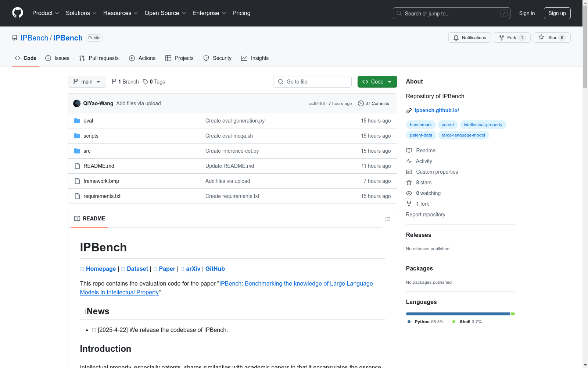Viewport: 588px width, 368px height.
Task: Click the repository icon beside IPBench
Action: [x=15, y=38]
